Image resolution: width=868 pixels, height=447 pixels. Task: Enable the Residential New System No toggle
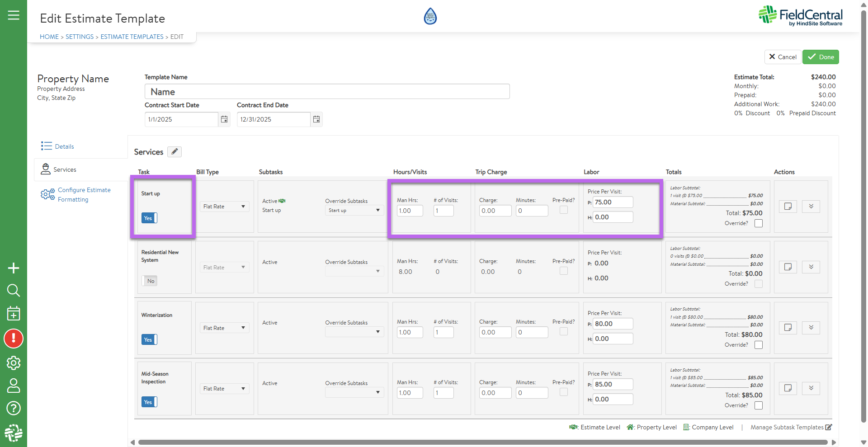(149, 281)
